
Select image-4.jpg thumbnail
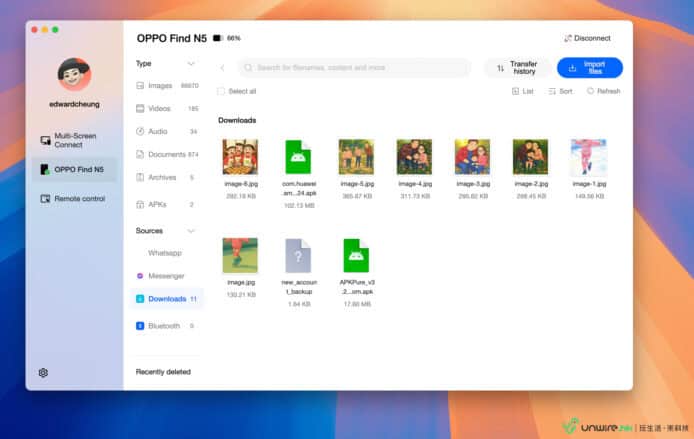coord(414,157)
